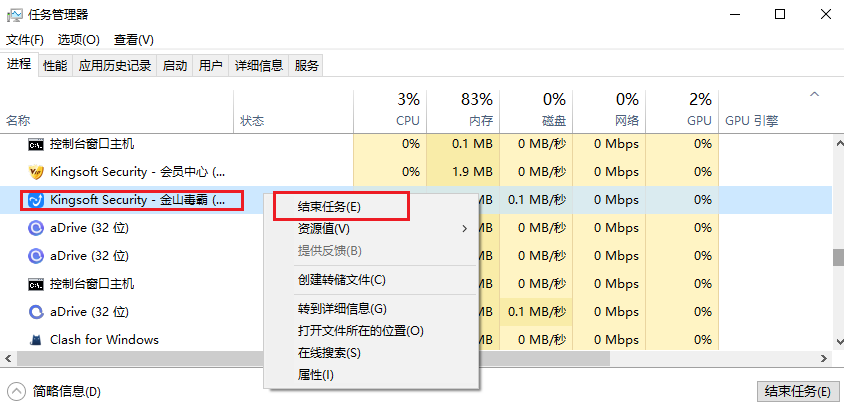Open the 文件(F) menu
This screenshot has height=414, width=844.
coord(25,40)
